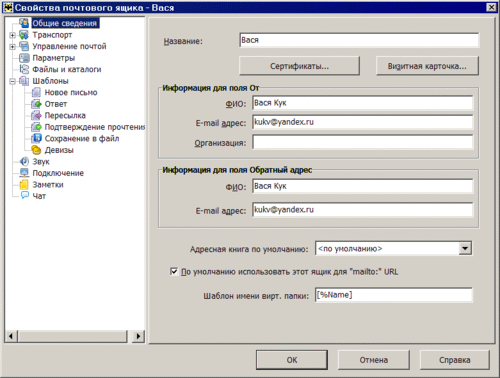Click the Шаблоны folder icon
The image size is (500, 378).
coord(24,81)
